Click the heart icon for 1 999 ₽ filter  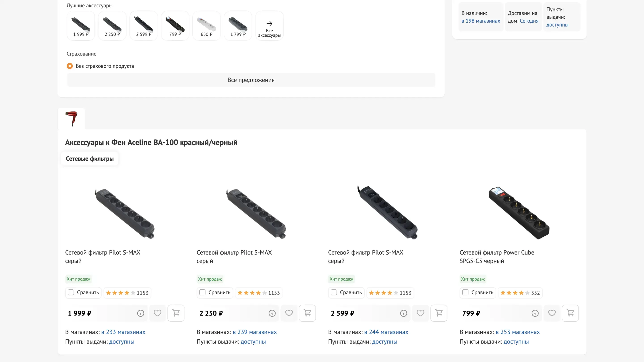click(157, 313)
